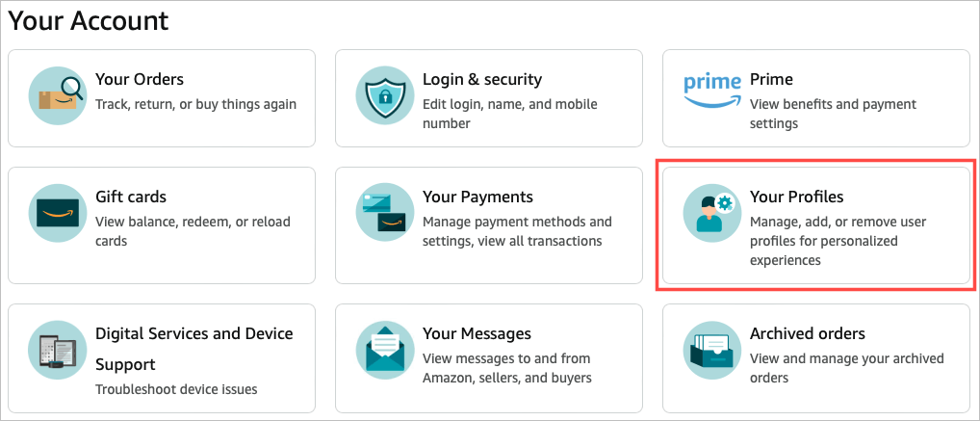The image size is (980, 421).
Task: Click the Archived orders box icon
Action: pyautogui.click(x=711, y=350)
